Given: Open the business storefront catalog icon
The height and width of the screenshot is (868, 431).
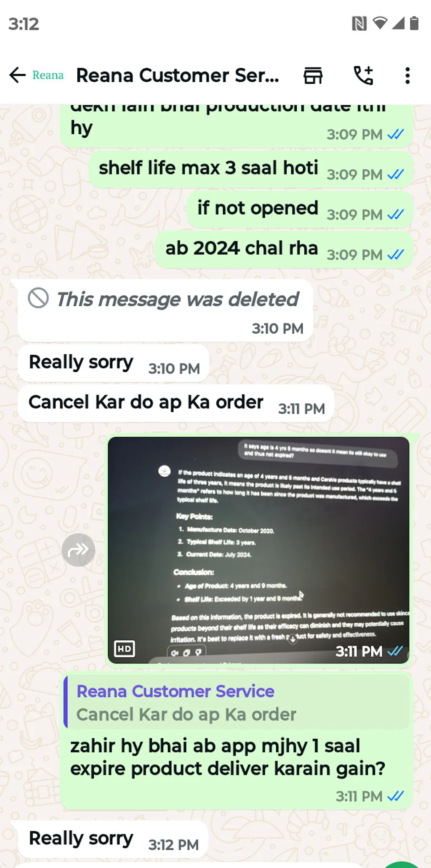Looking at the screenshot, I should point(313,76).
